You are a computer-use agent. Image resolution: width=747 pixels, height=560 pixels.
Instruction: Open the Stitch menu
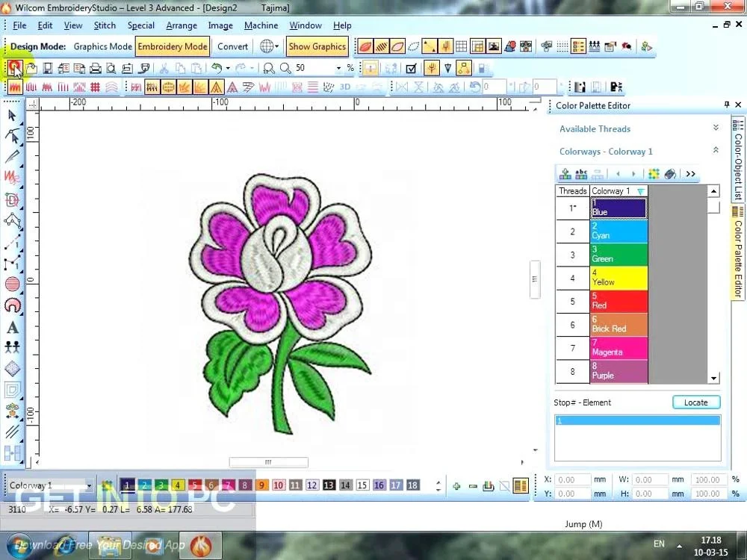pos(105,25)
